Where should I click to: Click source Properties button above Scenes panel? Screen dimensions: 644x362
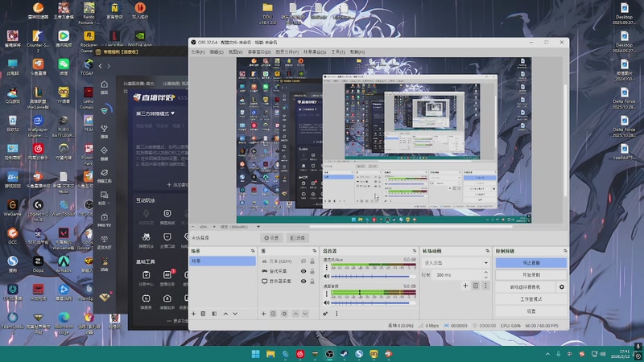click(271, 237)
